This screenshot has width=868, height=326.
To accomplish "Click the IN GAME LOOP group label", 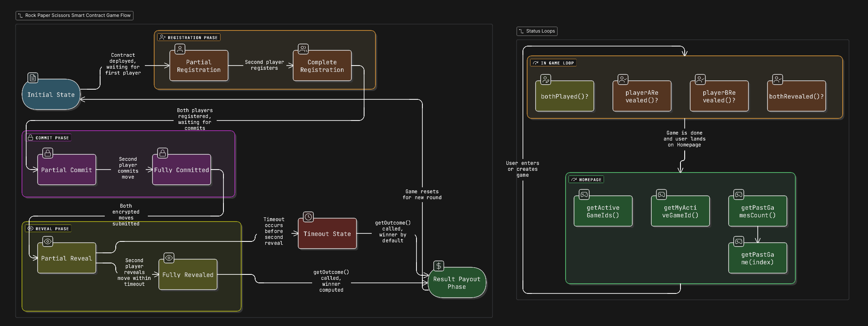I will [553, 63].
